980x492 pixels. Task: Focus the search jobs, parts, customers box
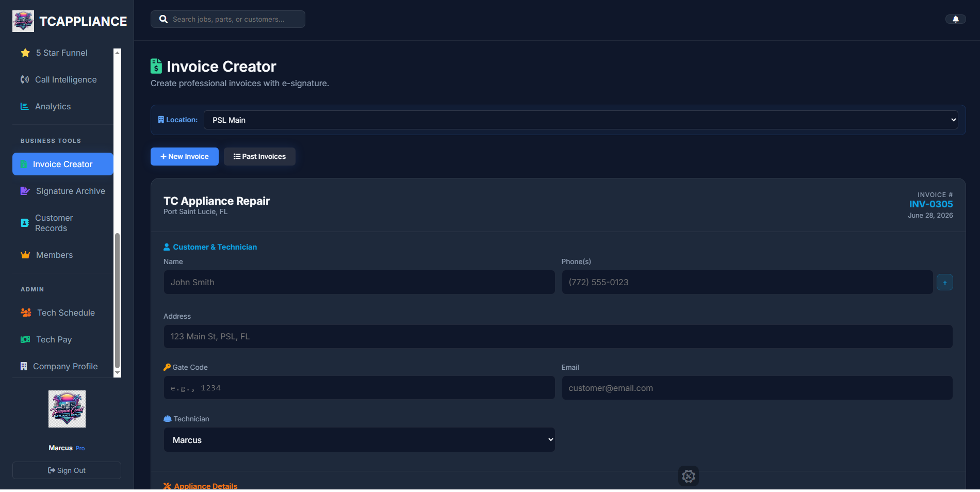(228, 19)
